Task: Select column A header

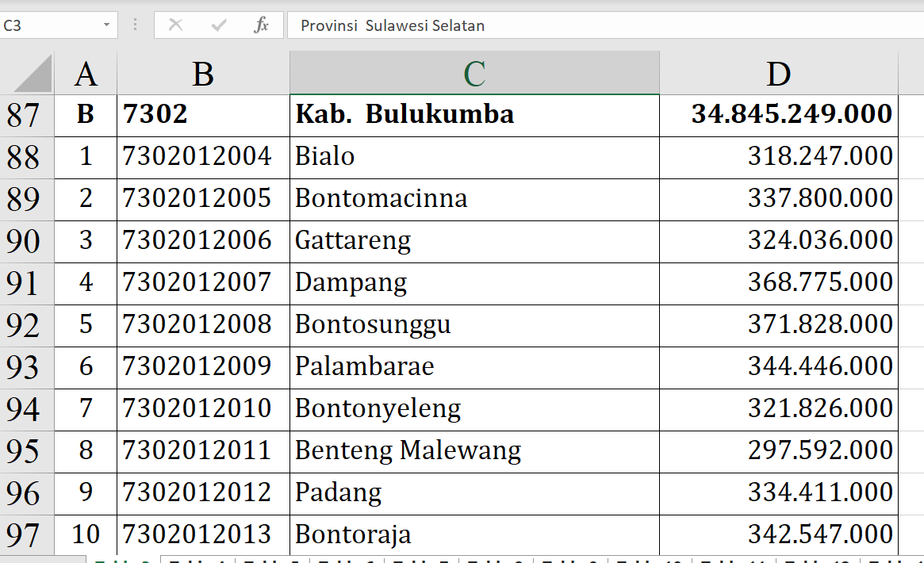Action: coord(86,74)
